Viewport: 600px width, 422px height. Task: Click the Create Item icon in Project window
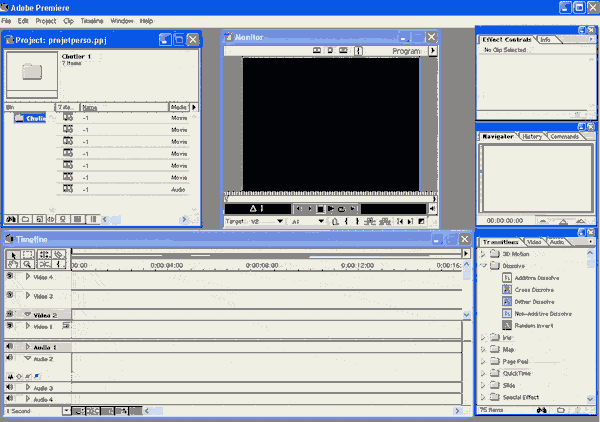39,219
